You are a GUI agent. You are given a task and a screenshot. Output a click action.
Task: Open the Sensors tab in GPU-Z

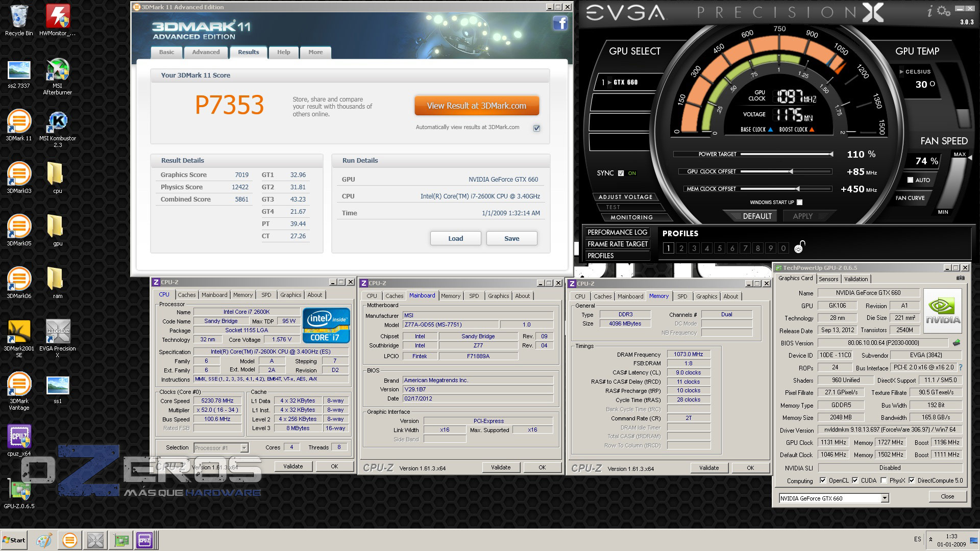(x=828, y=279)
